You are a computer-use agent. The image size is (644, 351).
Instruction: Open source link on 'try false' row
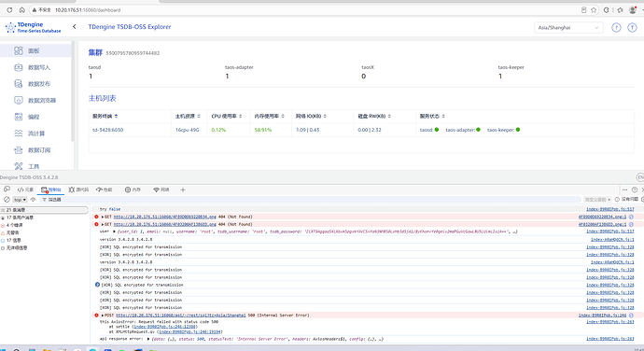pos(609,209)
